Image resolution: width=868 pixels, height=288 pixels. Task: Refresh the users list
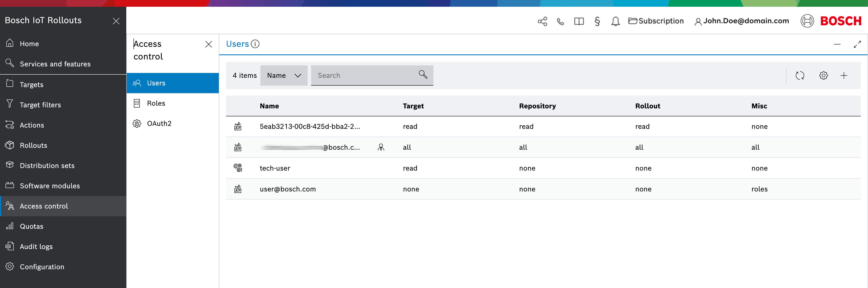(800, 76)
